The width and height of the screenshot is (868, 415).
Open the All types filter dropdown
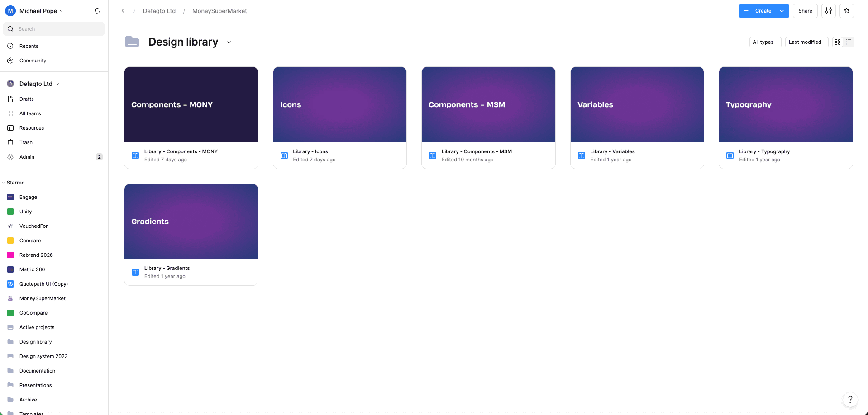tap(765, 42)
